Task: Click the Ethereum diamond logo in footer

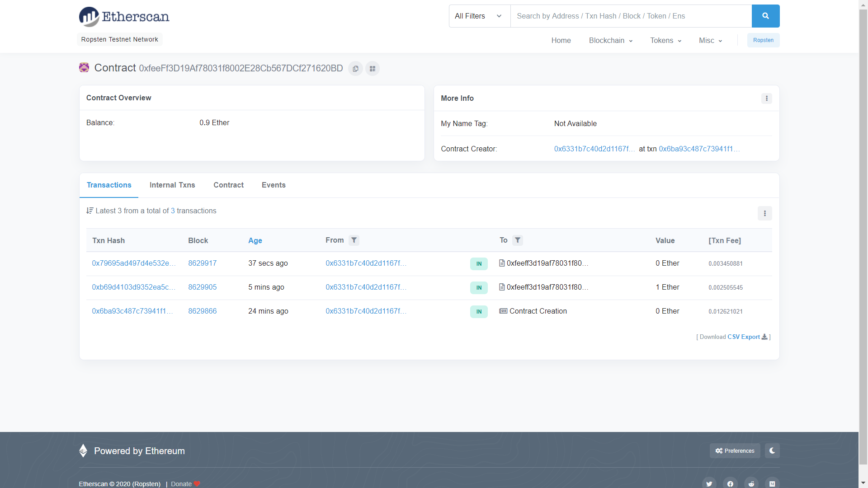Action: (83, 450)
